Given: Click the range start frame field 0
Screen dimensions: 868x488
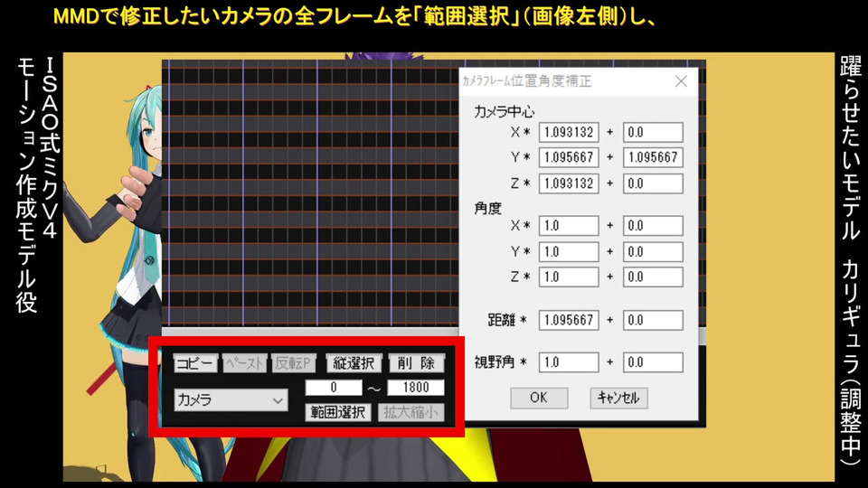Looking at the screenshot, I should (334, 388).
